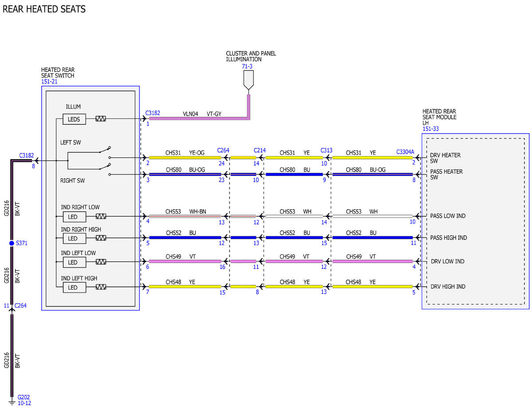Select the VT-GY wire color label
The image size is (532, 411).
click(x=214, y=114)
